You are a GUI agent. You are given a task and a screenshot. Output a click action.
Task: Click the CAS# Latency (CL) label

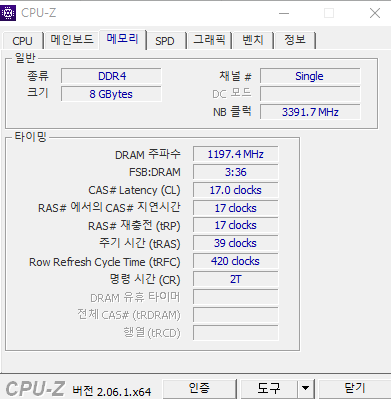pyautogui.click(x=134, y=190)
